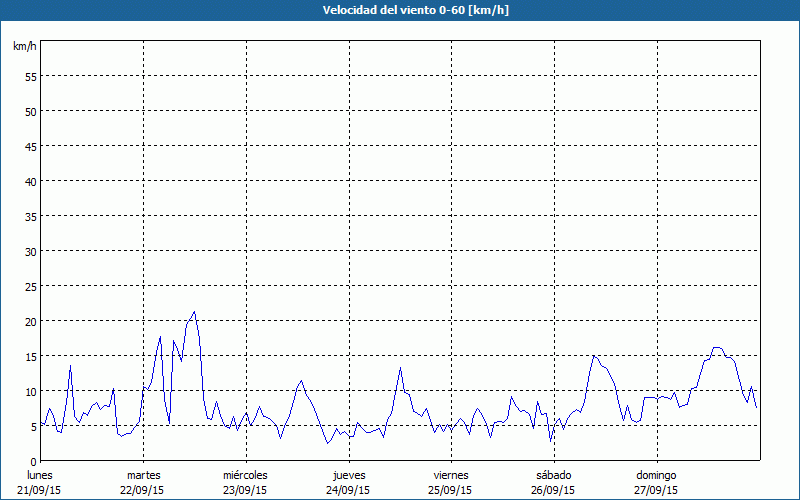Click the sharp Monday peak near 14 km/h
The width and height of the screenshot is (800, 500).
click(70, 366)
